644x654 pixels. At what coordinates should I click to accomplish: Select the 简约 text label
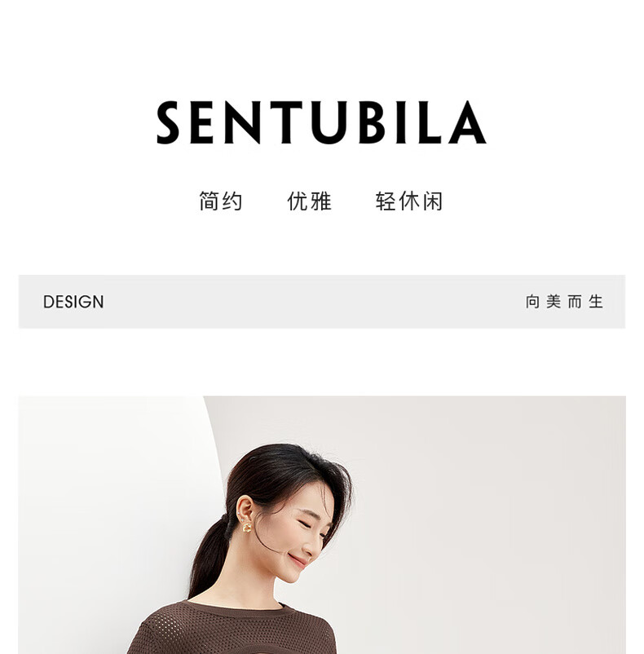(x=220, y=201)
